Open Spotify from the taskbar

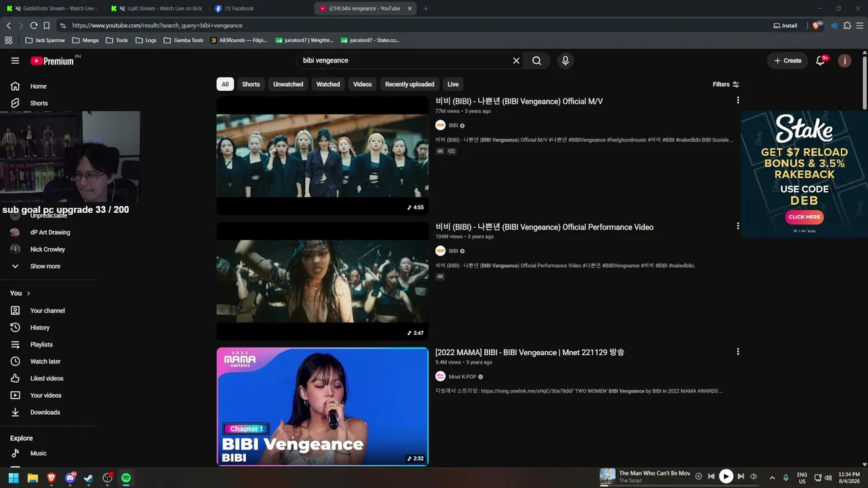pyautogui.click(x=126, y=478)
